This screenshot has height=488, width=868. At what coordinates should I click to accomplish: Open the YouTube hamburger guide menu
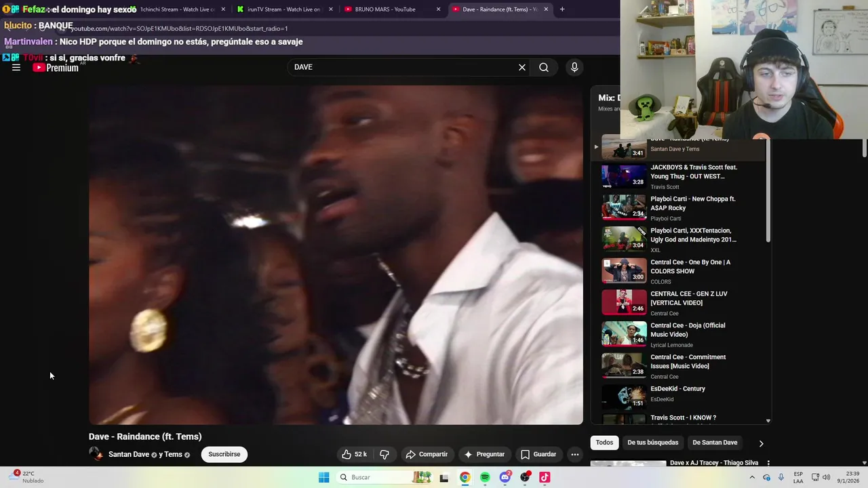tap(16, 68)
